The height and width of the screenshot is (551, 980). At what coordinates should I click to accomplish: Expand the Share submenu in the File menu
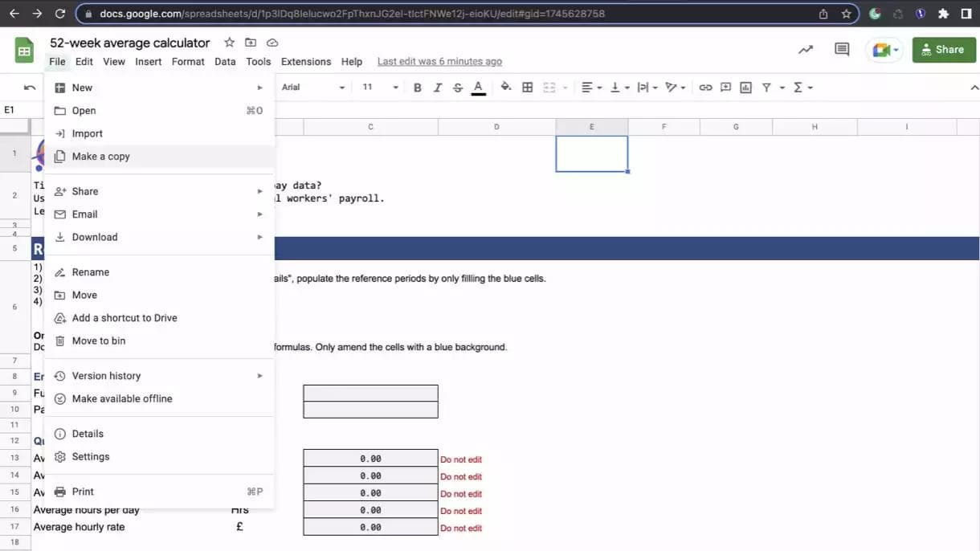tap(159, 191)
